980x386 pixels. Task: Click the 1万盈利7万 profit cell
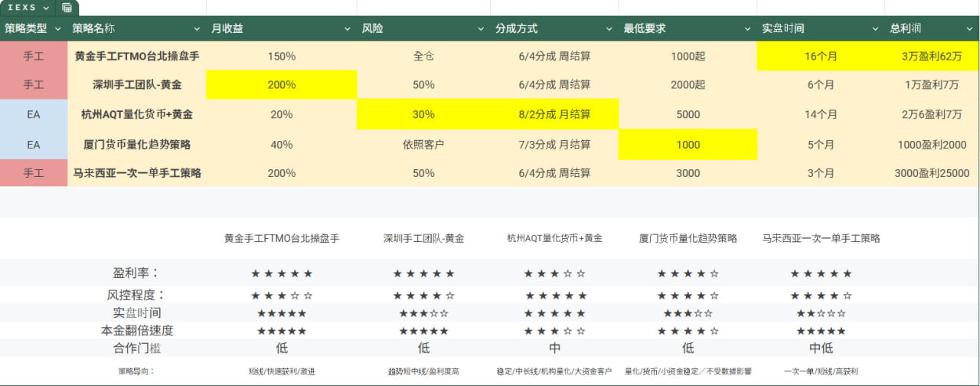point(932,85)
